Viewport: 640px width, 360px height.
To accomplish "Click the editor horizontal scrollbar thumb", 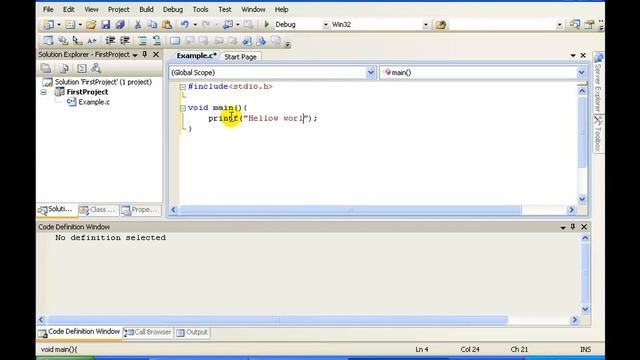I will coord(351,210).
